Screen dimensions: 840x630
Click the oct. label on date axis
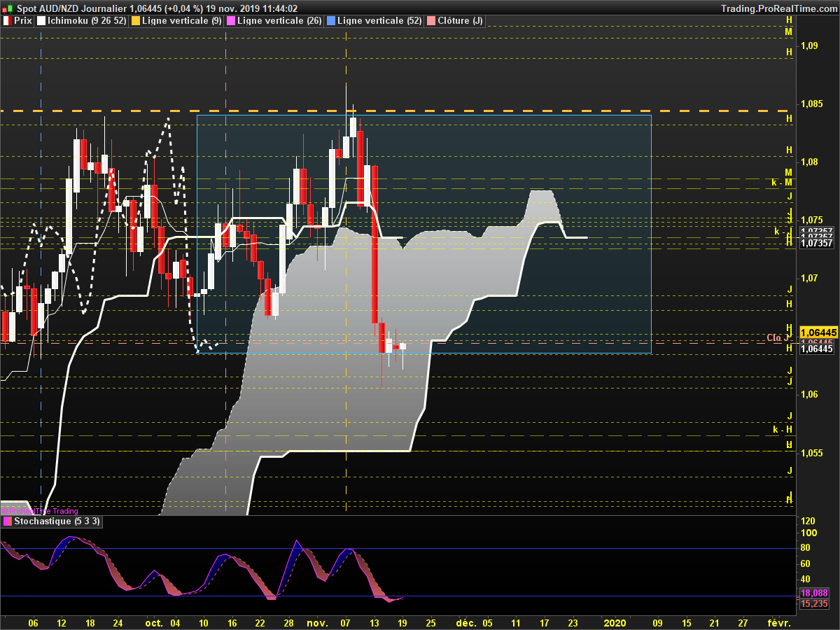[154, 622]
